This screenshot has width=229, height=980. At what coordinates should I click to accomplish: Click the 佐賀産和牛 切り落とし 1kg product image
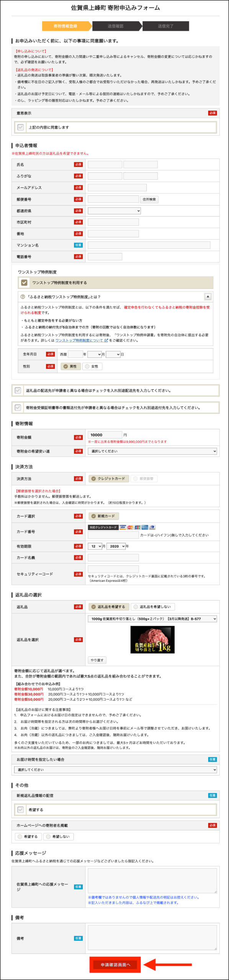152,640
